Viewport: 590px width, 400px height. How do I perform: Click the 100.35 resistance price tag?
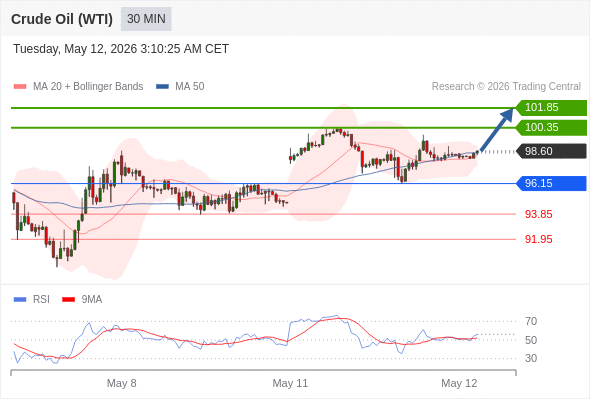point(551,128)
